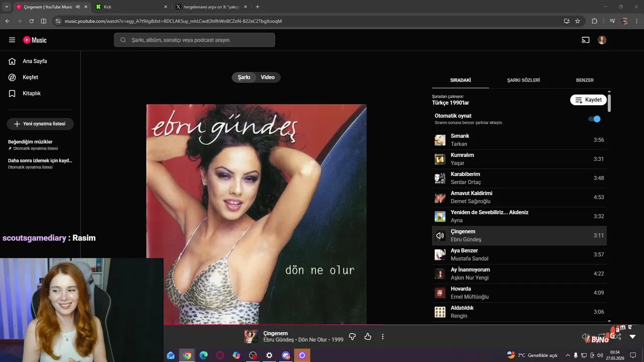
Task: Click the Ebru Gündeş album cover art
Action: pos(257,214)
